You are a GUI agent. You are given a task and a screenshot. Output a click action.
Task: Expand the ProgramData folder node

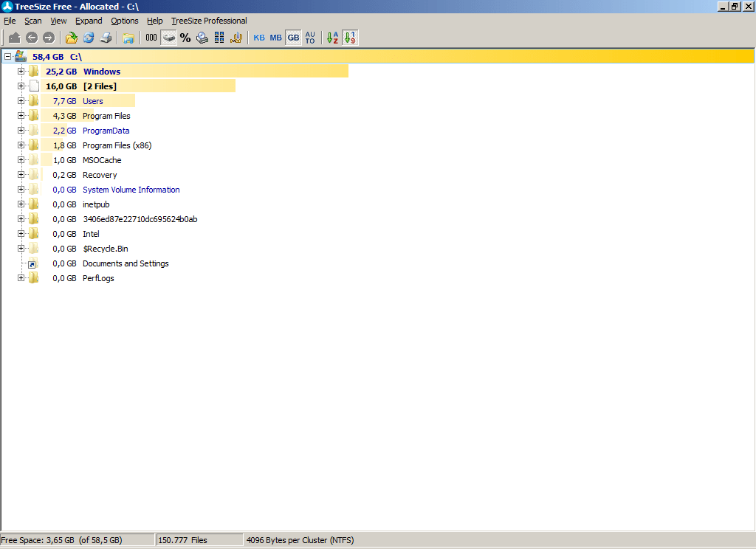click(x=21, y=130)
